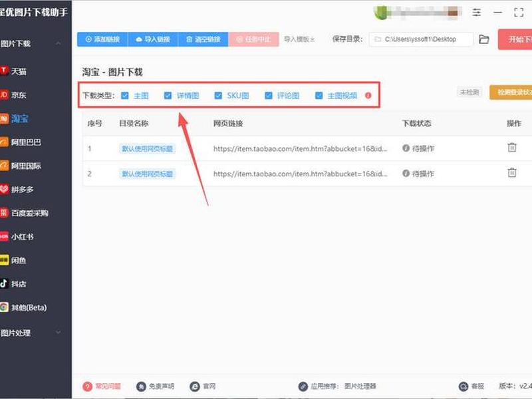Toggle the 主图视频 checkbox
This screenshot has height=399, width=532.
click(x=319, y=96)
